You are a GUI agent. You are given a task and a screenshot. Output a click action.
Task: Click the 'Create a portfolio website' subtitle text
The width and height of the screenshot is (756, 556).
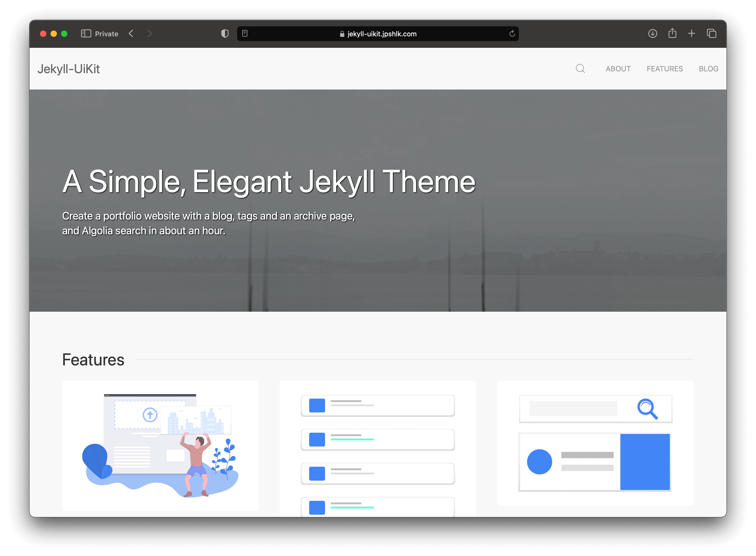208,223
